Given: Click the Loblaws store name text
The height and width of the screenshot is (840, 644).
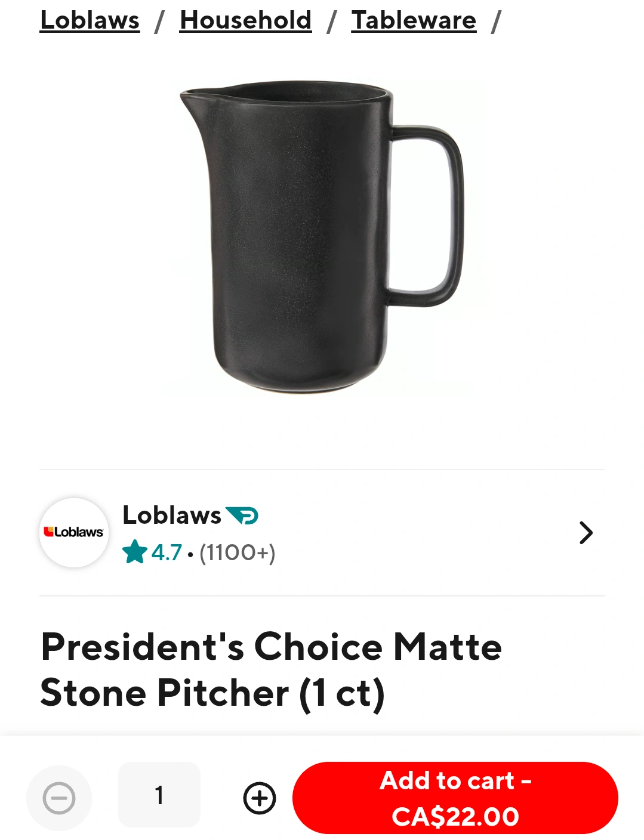Looking at the screenshot, I should click(172, 515).
